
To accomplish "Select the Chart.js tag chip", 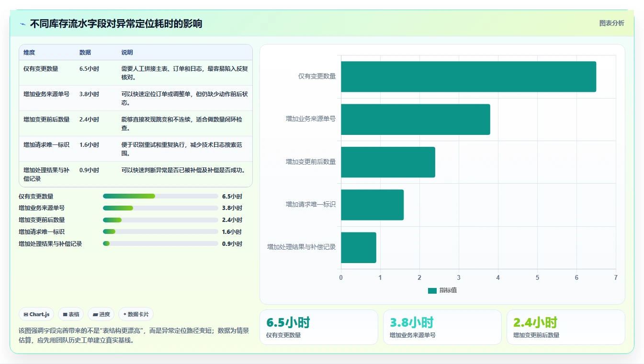I will point(36,314).
